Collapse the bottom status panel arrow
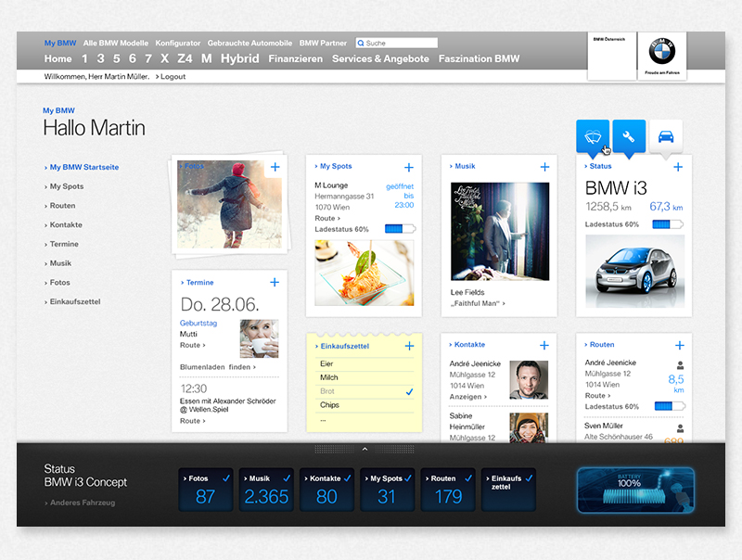Viewport: 742px width, 560px height. click(x=365, y=449)
